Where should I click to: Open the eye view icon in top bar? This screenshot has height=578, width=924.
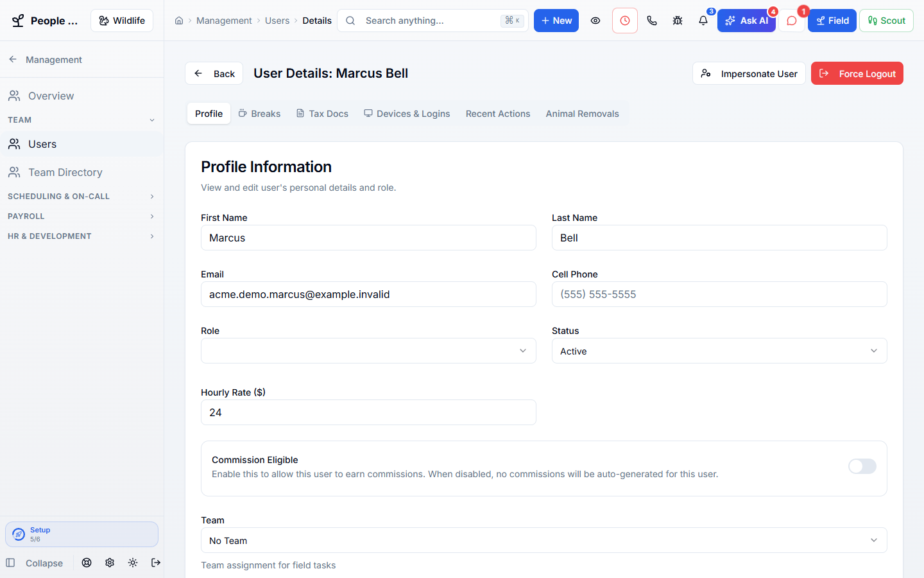point(595,21)
